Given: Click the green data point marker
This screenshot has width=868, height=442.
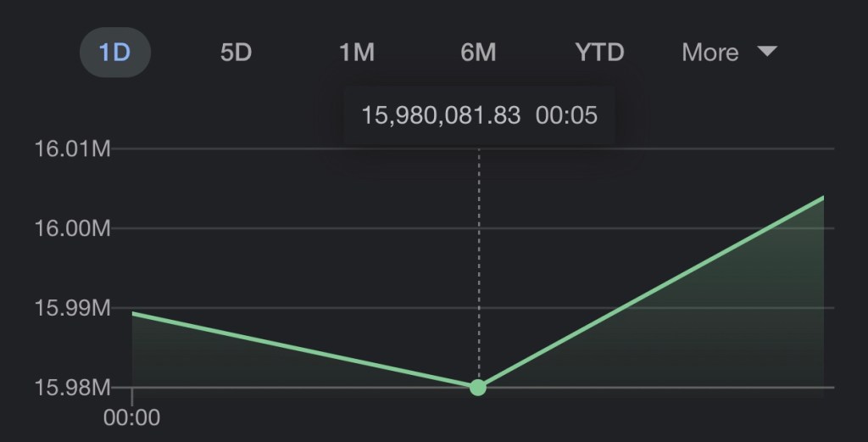Looking at the screenshot, I should click(478, 387).
